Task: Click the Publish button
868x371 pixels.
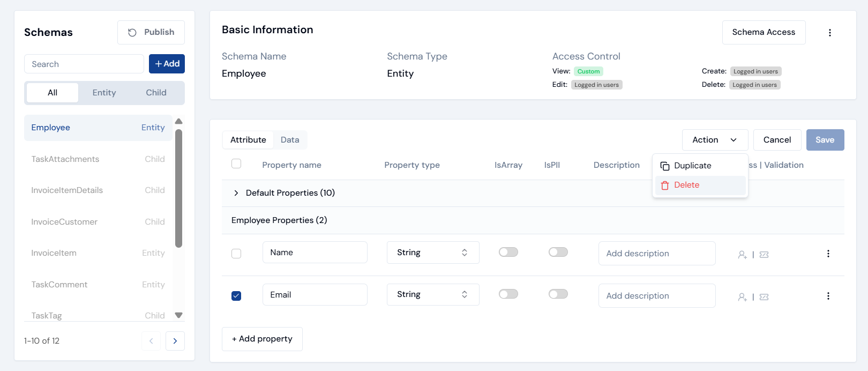Action: point(151,32)
